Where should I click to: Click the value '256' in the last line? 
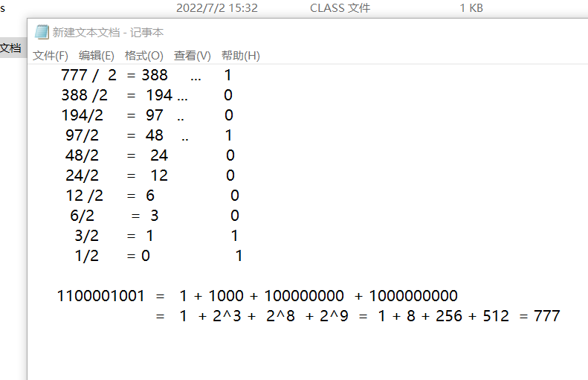(x=449, y=316)
